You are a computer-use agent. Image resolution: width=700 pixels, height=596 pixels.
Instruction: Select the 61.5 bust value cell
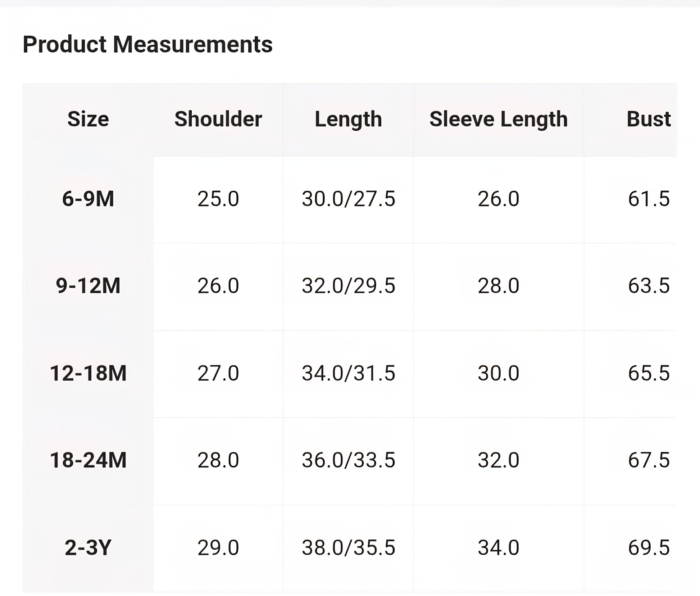coord(649,199)
